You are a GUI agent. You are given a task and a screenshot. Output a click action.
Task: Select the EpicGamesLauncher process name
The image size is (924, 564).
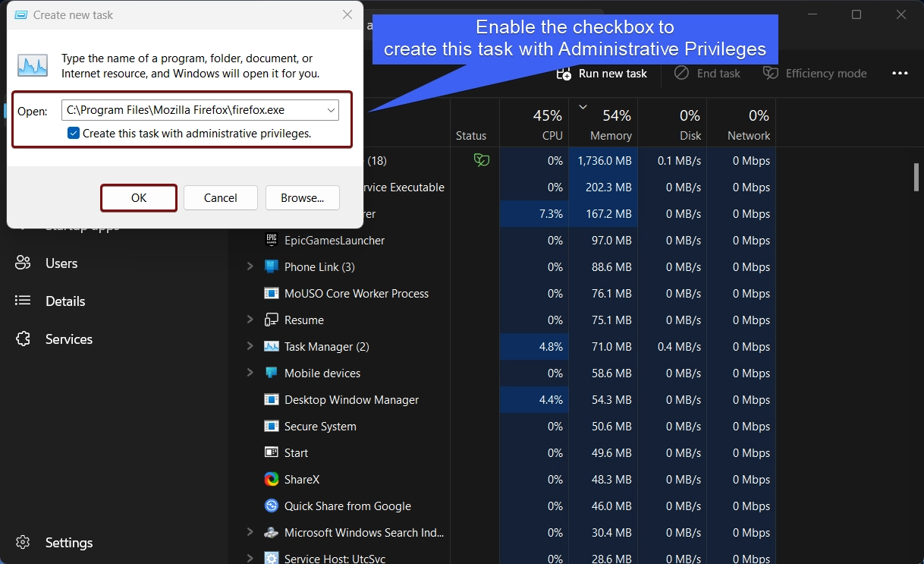(x=335, y=241)
